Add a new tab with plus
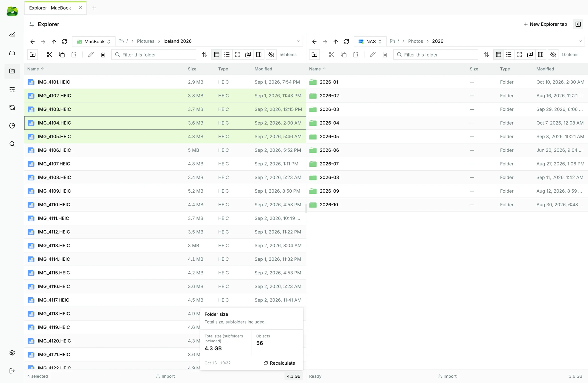 [x=94, y=8]
